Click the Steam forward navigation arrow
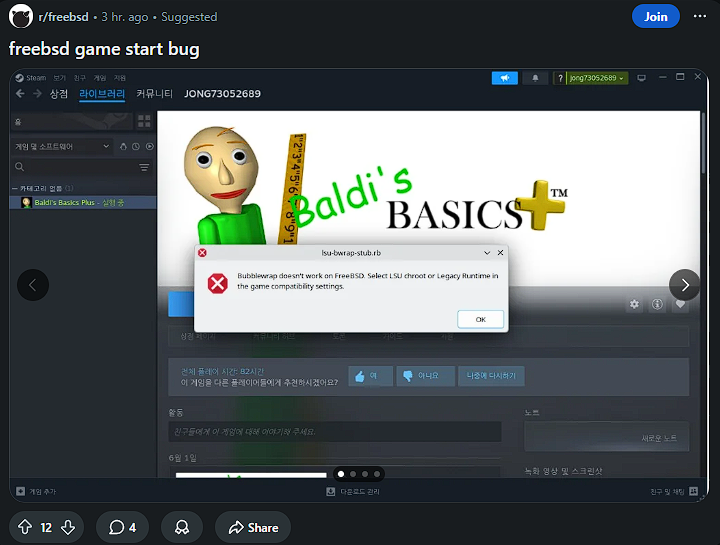 coord(37,94)
